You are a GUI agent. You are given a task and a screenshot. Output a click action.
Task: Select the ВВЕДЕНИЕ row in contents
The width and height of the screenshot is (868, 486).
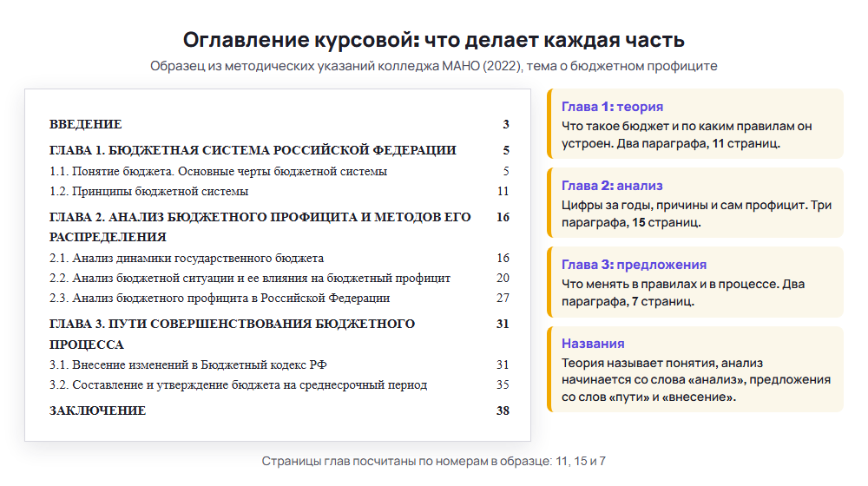coord(279,124)
